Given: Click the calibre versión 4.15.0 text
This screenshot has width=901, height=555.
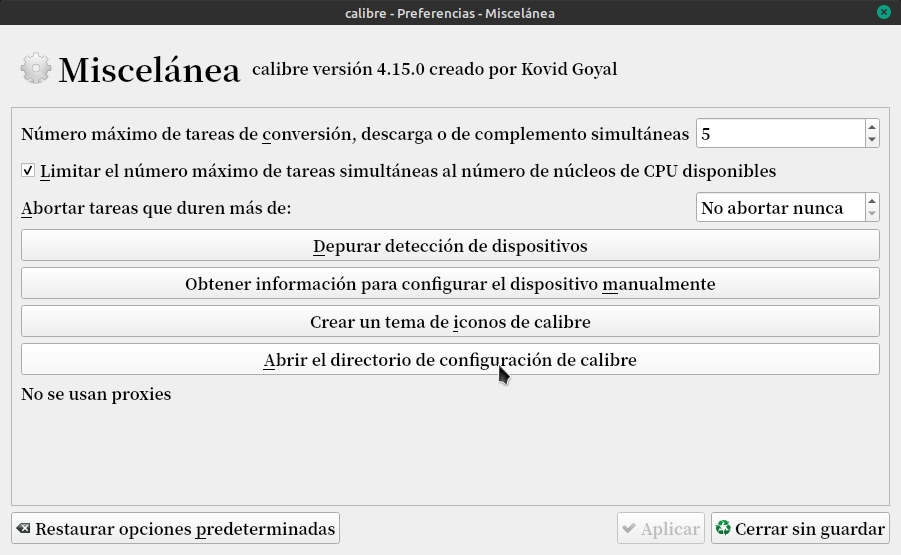Looking at the screenshot, I should [x=434, y=69].
